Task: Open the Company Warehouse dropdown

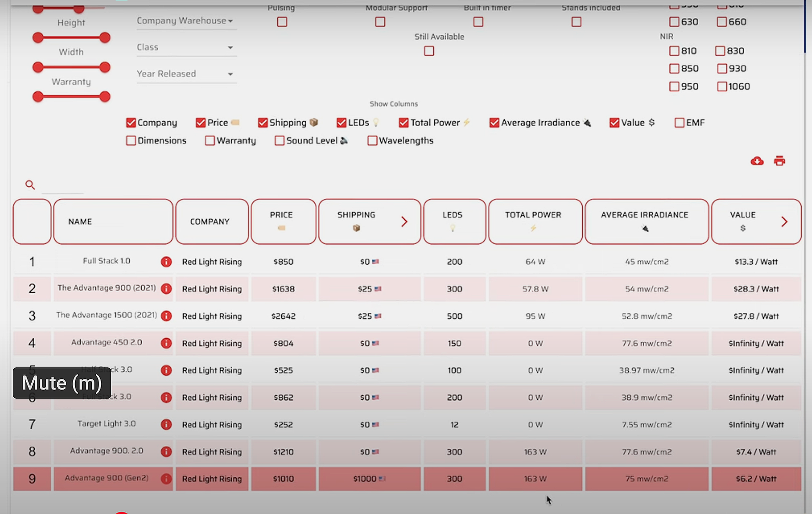Action: coord(186,21)
